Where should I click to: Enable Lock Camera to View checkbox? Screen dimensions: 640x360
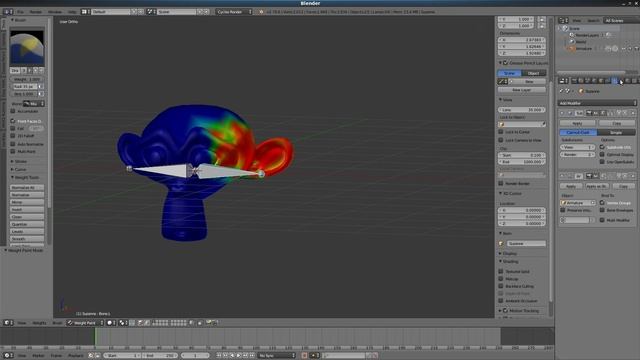[501, 140]
